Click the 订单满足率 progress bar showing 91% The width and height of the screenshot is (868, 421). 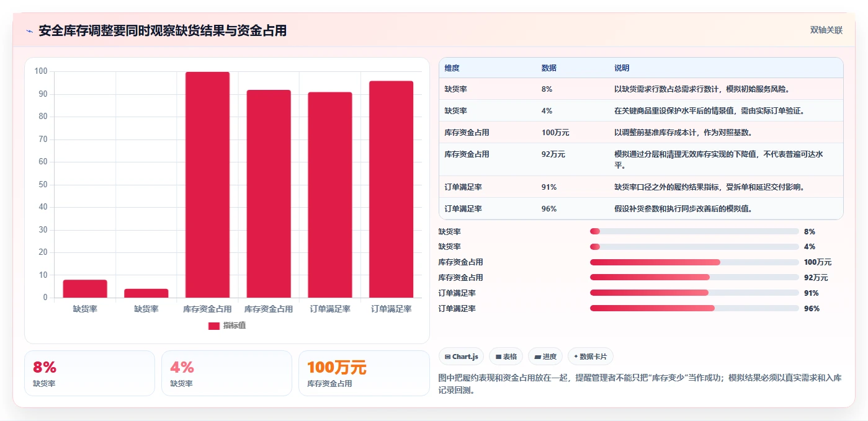click(694, 293)
